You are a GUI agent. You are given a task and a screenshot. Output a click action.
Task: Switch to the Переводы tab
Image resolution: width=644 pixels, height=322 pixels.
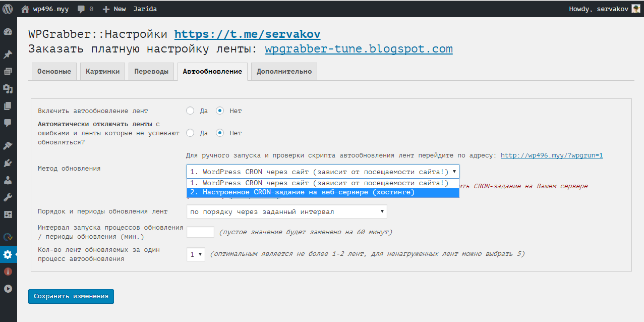[x=151, y=72]
